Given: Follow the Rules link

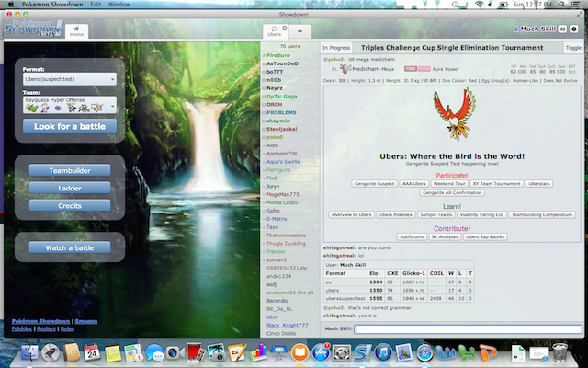Looking at the screenshot, I should [x=67, y=329].
